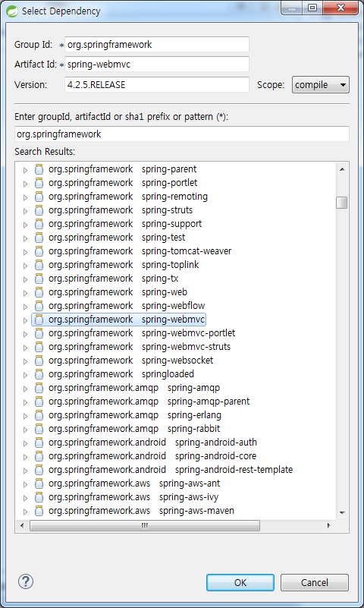Click the jar icon beside spring-struts
364x608 pixels.
pyautogui.click(x=39, y=210)
